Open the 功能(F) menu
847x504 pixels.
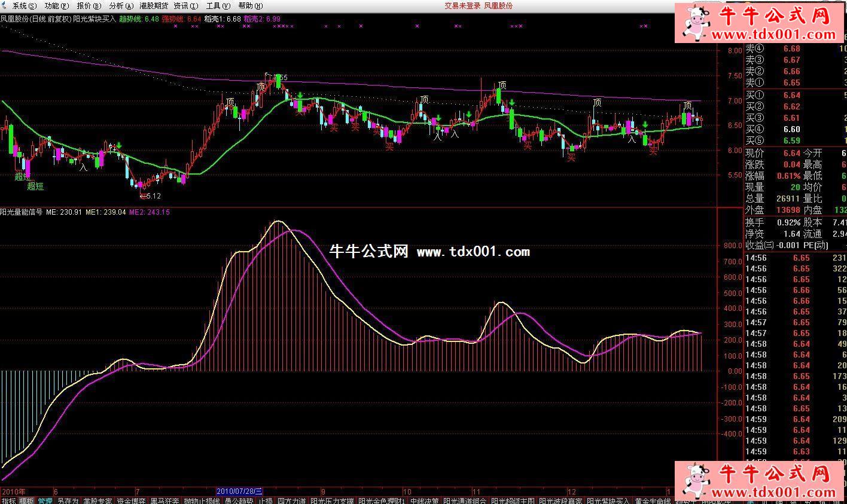pyautogui.click(x=57, y=5)
